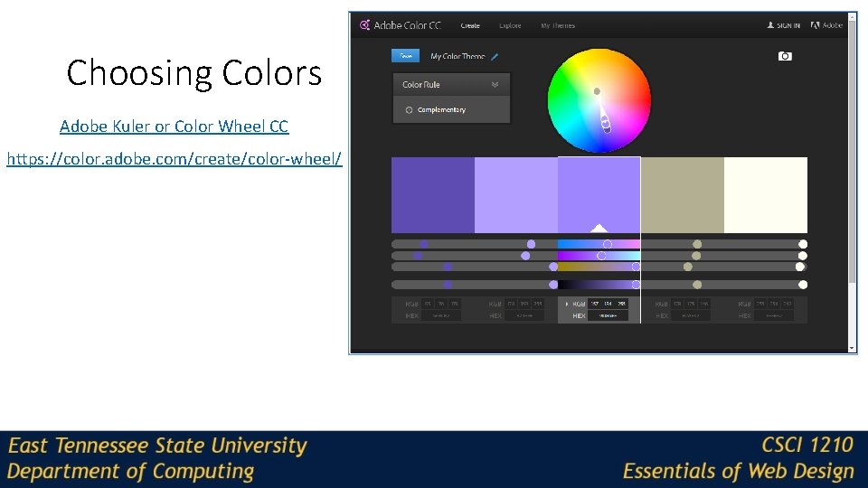Select the khaki tan color swatch

click(683, 195)
